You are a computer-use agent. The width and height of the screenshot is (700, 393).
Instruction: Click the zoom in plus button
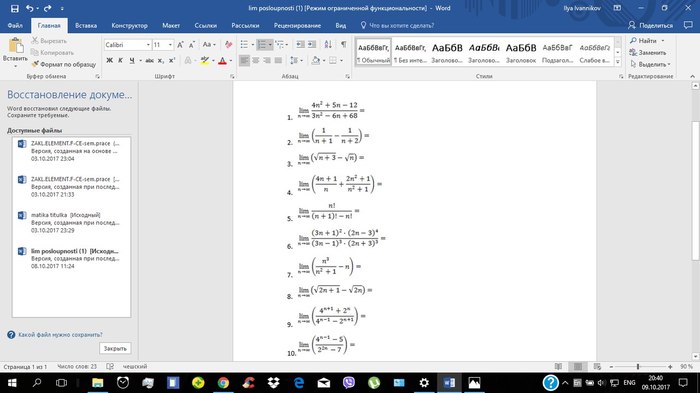[x=670, y=367]
